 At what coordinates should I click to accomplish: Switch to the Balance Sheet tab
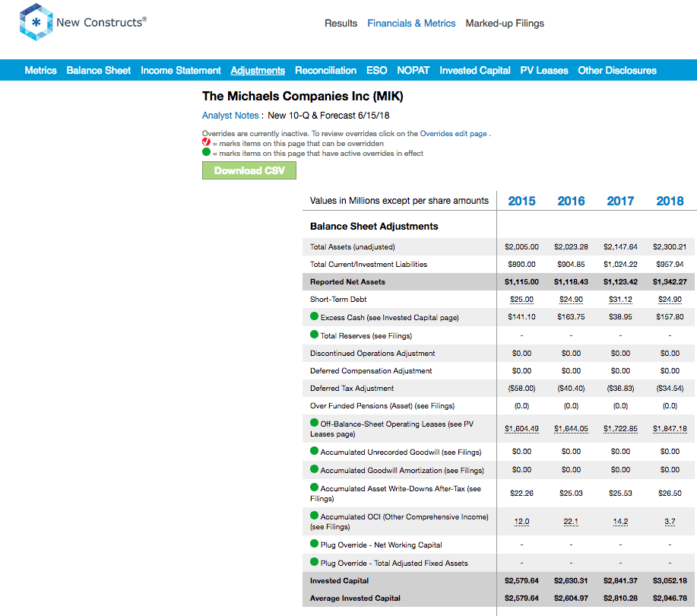(x=99, y=70)
